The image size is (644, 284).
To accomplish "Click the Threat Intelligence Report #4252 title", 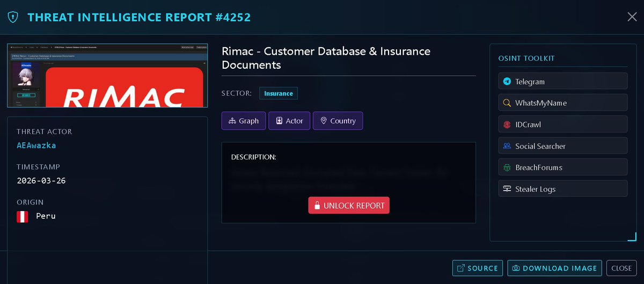I will coord(139,18).
